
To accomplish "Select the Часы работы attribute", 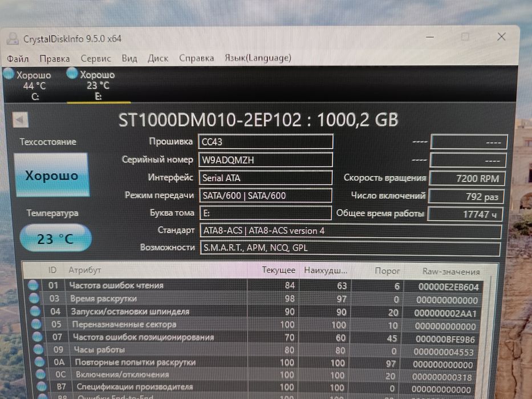I will pyautogui.click(x=99, y=349).
